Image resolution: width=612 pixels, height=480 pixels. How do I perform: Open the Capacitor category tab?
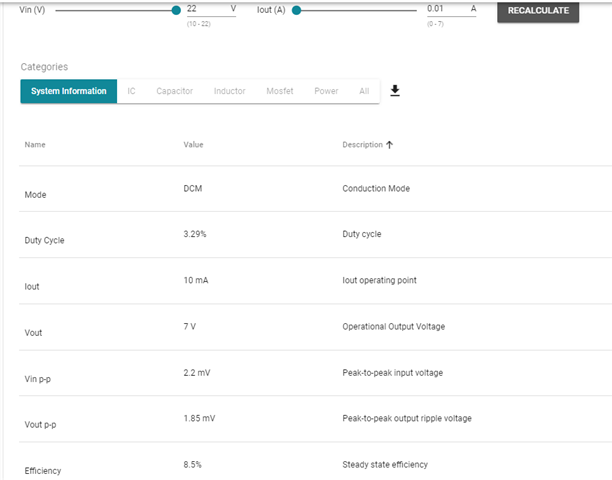pyautogui.click(x=174, y=91)
